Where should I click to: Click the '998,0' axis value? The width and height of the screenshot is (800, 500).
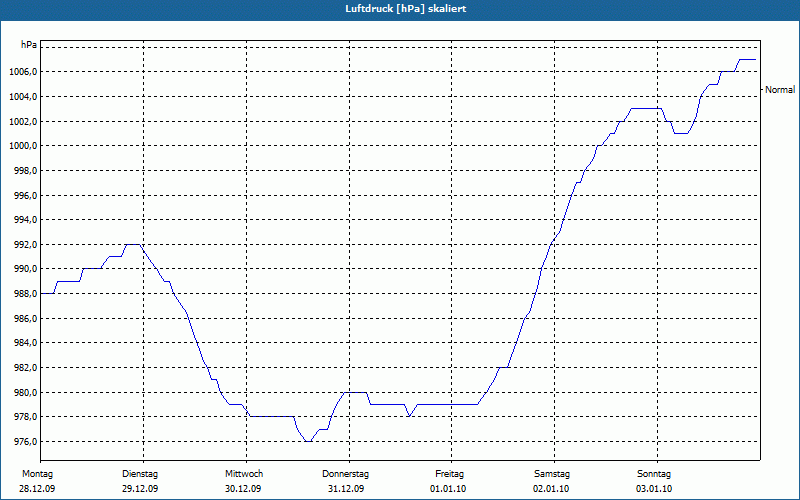point(25,170)
